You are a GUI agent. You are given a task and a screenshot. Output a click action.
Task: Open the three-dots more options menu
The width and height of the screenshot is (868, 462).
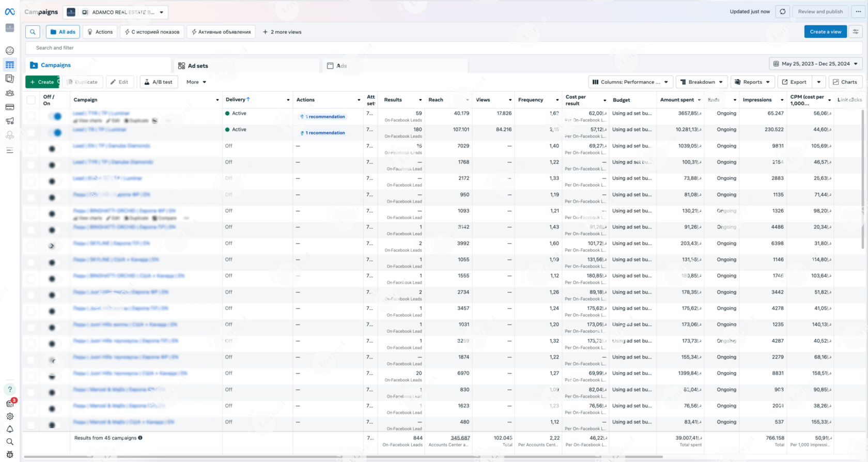[858, 12]
